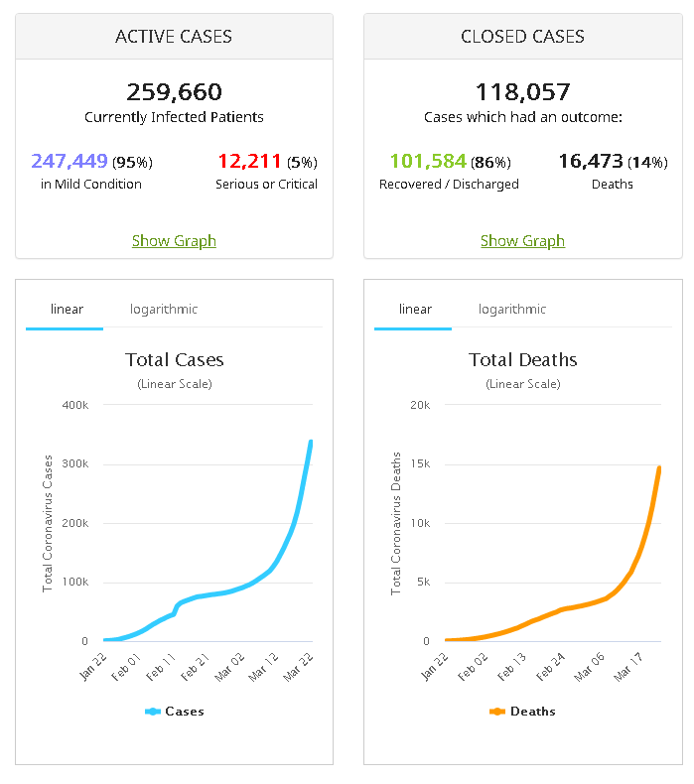Click 247,449 mild condition figure
This screenshot has width=694, height=784.
click(x=69, y=161)
